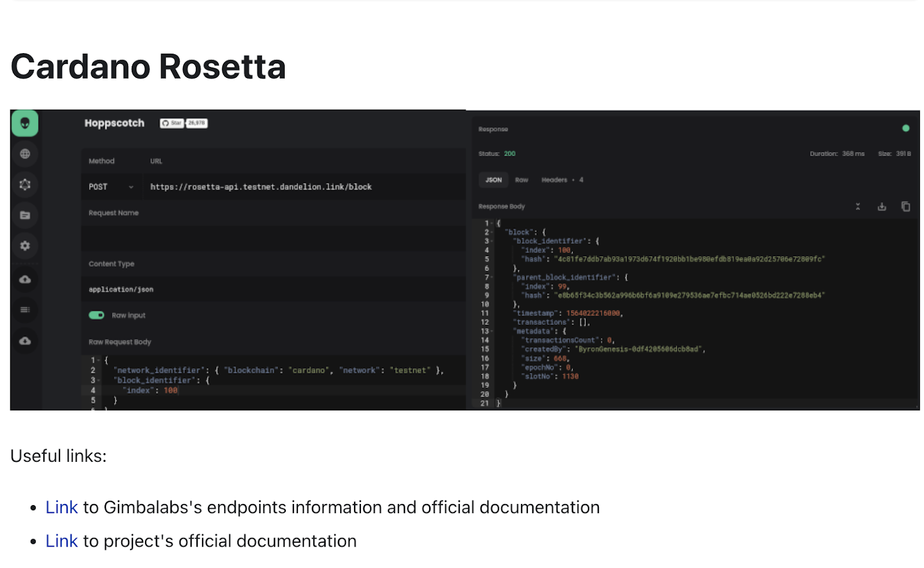This screenshot has height=568, width=924.
Task: Collapse line 1 of response body
Action: (492, 223)
